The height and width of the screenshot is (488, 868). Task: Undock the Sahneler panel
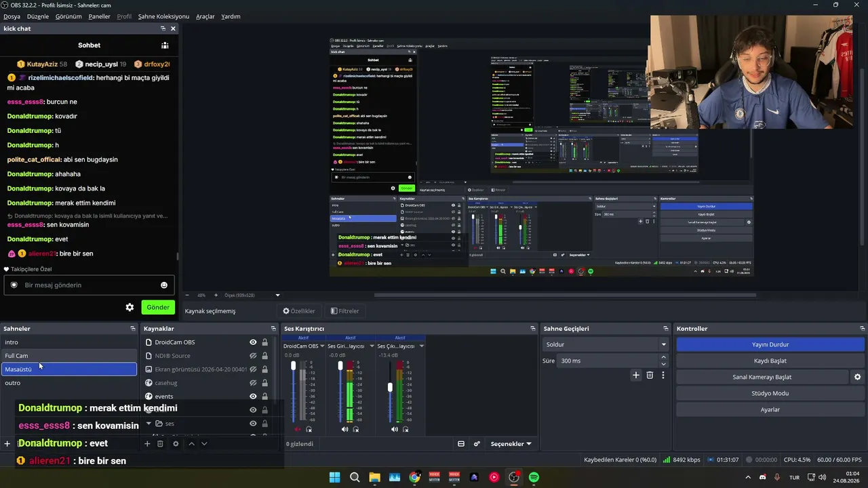pos(133,329)
